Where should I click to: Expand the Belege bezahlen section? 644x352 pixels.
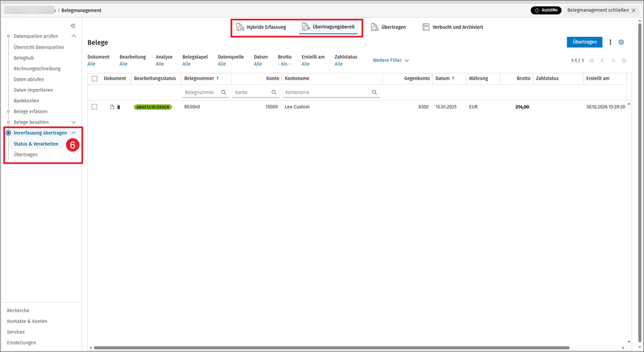tap(74, 122)
